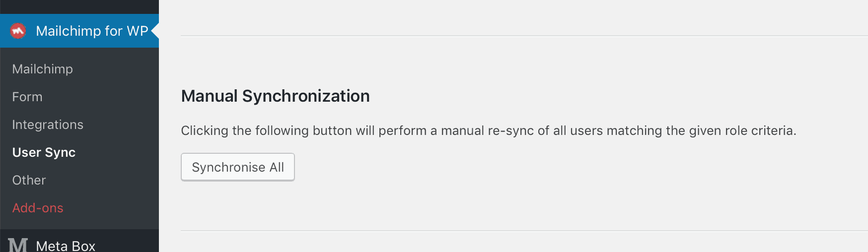Viewport: 868px width, 252px height.
Task: Select the User Sync submenu item
Action: pyautogui.click(x=44, y=152)
